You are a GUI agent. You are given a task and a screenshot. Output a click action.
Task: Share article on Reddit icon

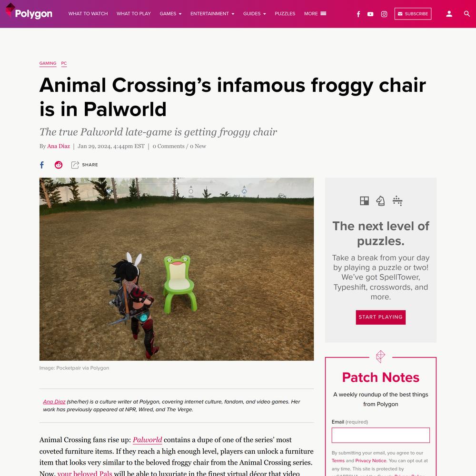click(x=59, y=165)
